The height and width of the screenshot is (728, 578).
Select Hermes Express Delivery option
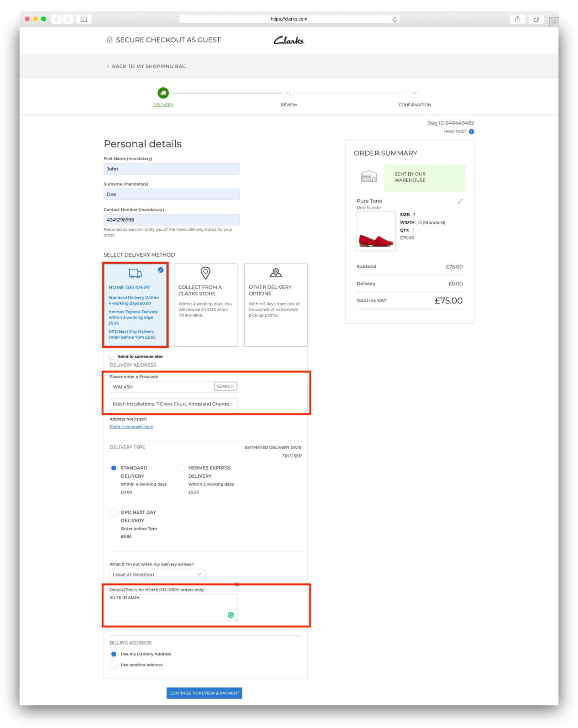click(181, 468)
